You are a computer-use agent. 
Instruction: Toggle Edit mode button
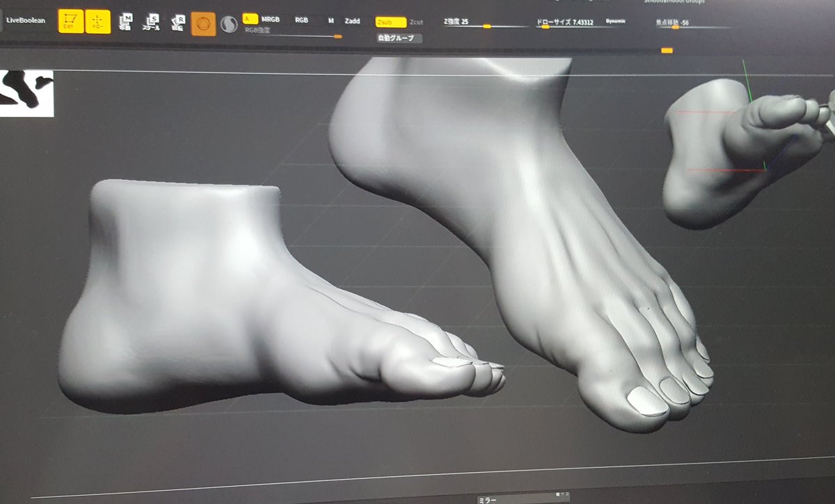[70, 22]
